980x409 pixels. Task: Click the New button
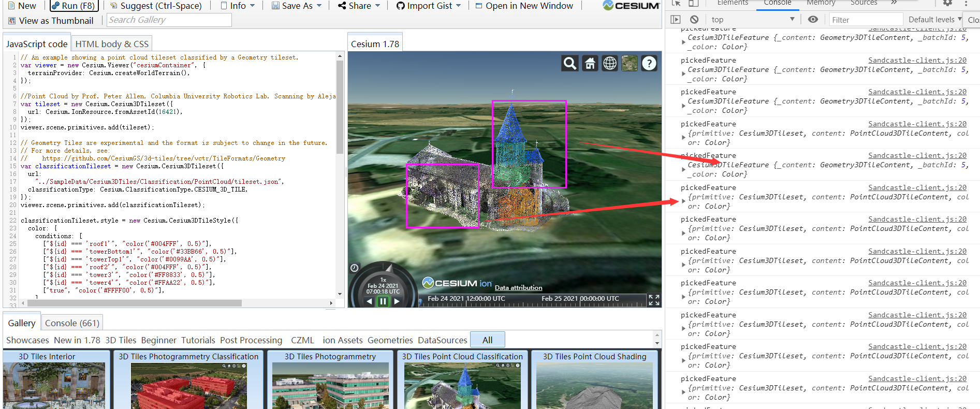pos(22,6)
